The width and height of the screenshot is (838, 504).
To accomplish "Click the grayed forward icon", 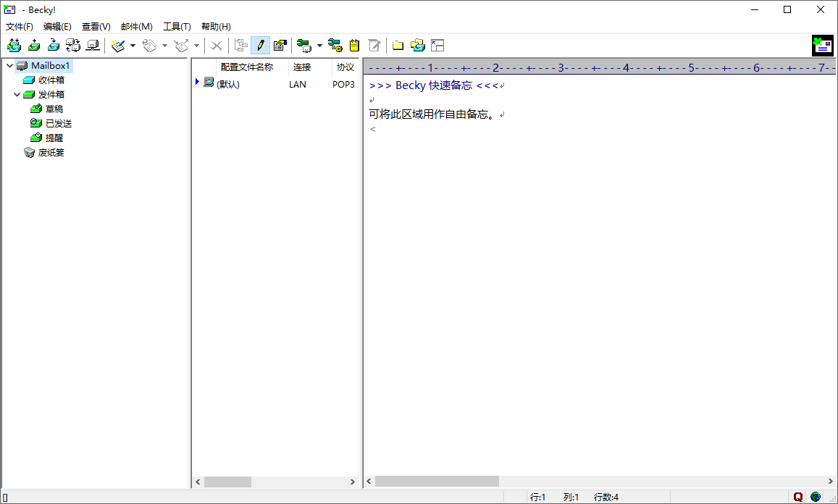I will pyautogui.click(x=182, y=46).
